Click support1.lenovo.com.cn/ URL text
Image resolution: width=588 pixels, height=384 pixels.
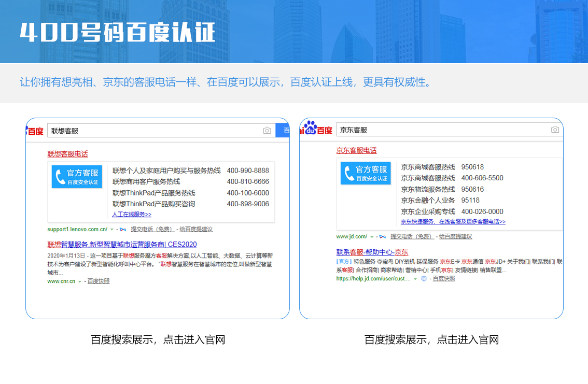click(77, 229)
